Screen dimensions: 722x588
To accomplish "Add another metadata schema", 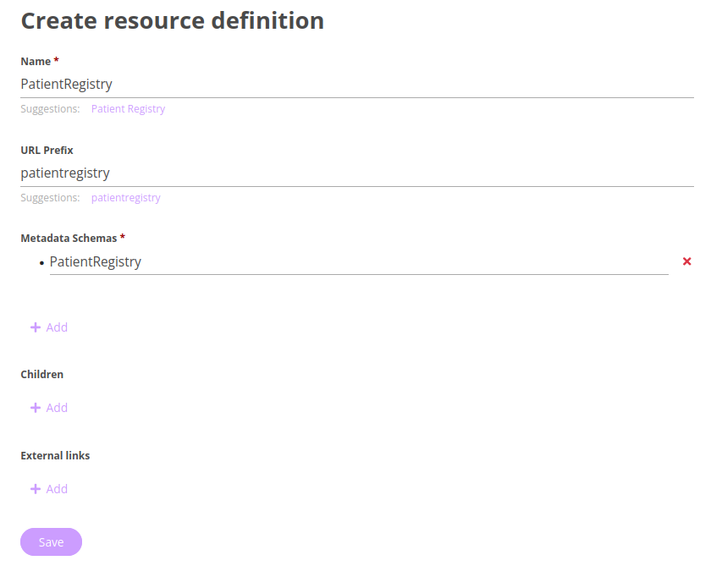I will 49,327.
